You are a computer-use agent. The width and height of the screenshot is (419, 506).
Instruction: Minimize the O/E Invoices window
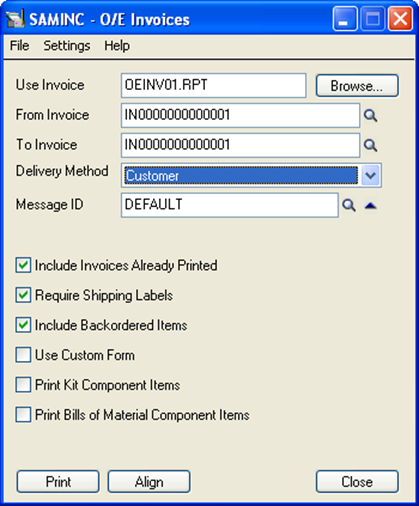[345, 19]
